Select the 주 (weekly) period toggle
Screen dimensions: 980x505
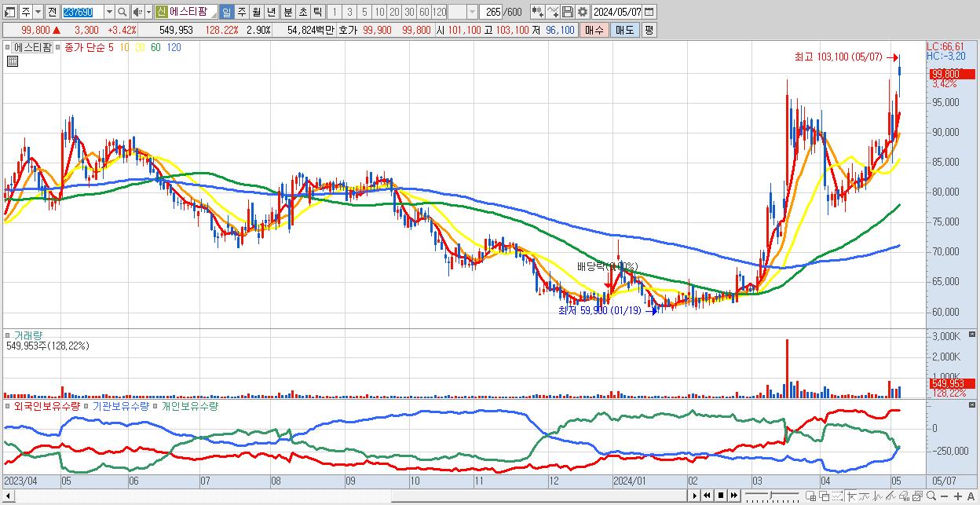point(241,12)
